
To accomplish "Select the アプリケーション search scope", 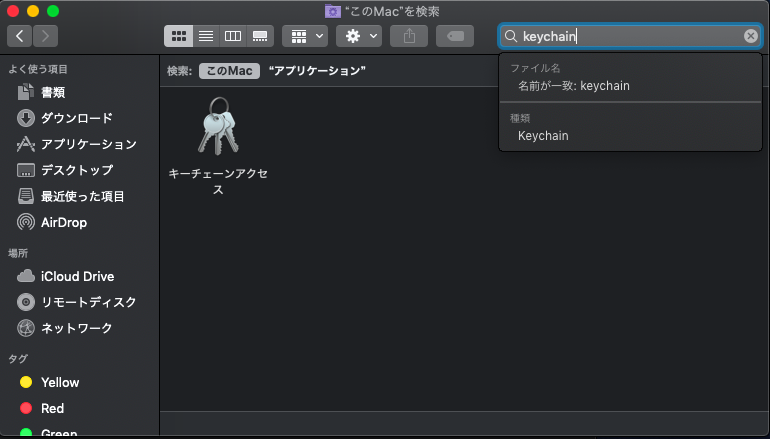I will pos(317,71).
